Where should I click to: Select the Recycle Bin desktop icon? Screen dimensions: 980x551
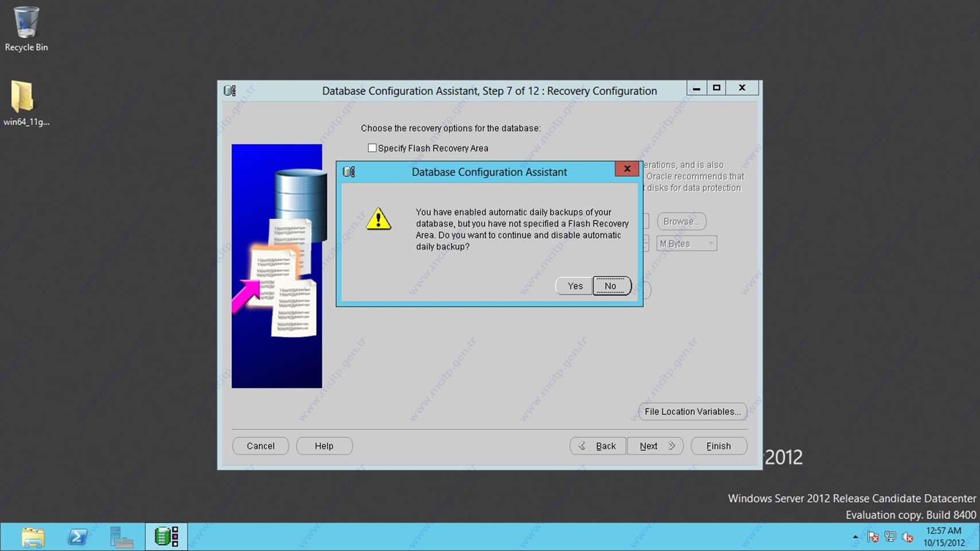pos(26,29)
